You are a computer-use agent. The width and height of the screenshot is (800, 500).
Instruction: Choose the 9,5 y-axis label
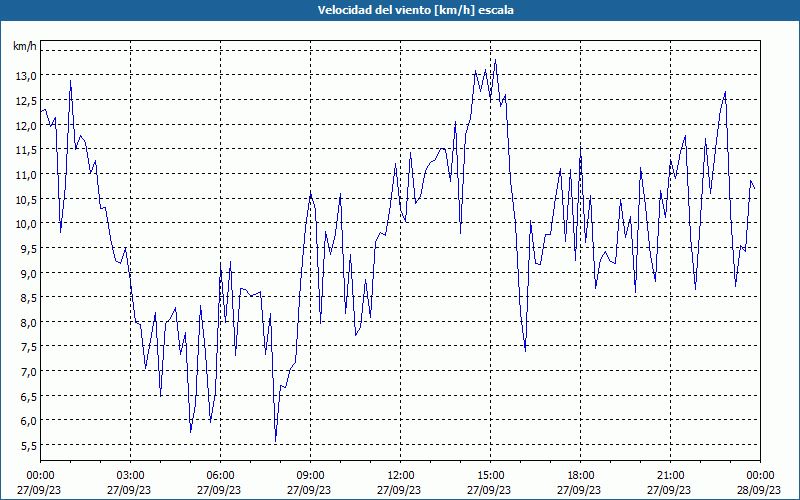[28, 248]
